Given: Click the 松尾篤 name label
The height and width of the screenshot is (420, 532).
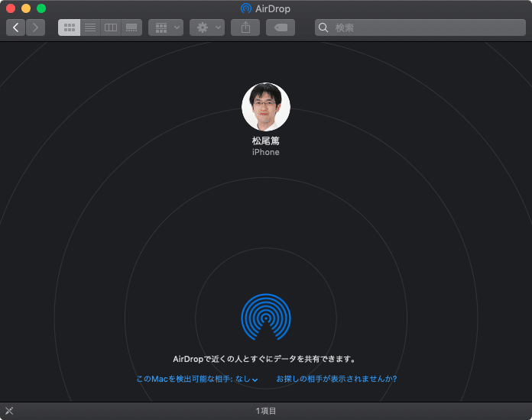Looking at the screenshot, I should pyautogui.click(x=266, y=141).
